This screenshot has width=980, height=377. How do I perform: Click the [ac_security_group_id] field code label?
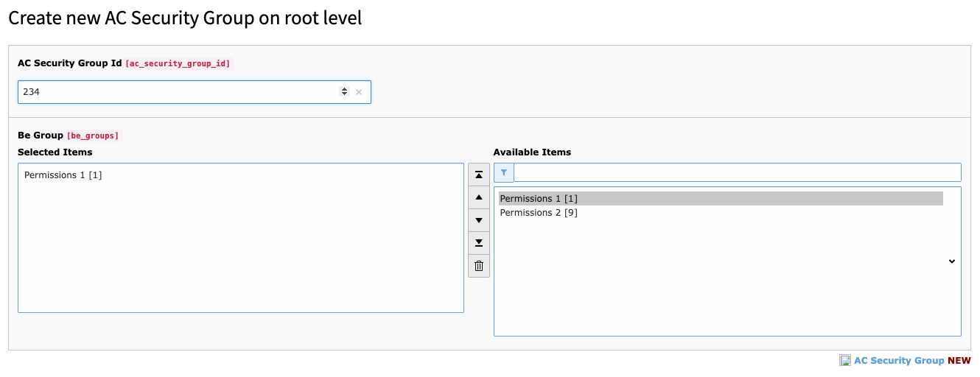pyautogui.click(x=178, y=64)
